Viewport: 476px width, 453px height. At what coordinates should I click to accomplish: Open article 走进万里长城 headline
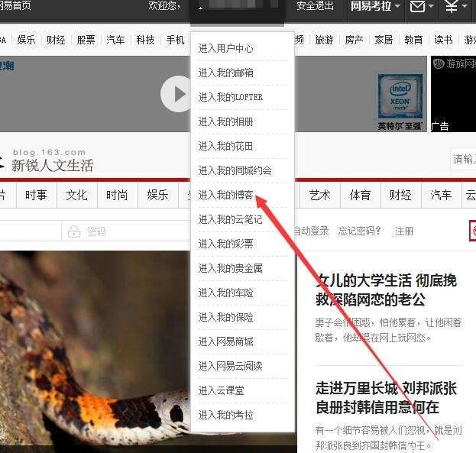click(x=386, y=398)
